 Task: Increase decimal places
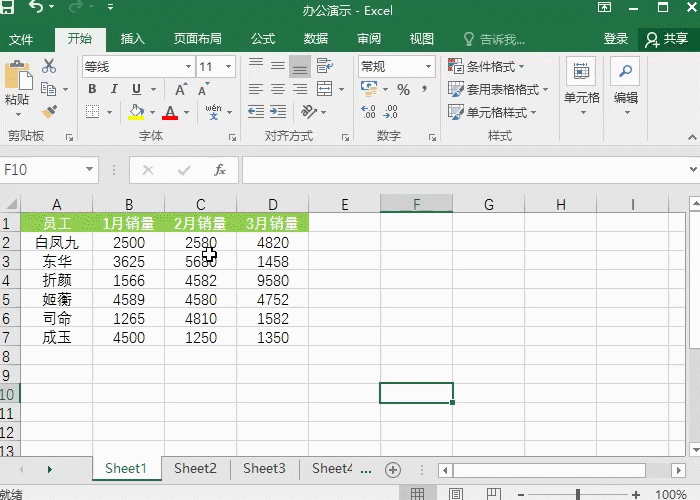tap(368, 112)
